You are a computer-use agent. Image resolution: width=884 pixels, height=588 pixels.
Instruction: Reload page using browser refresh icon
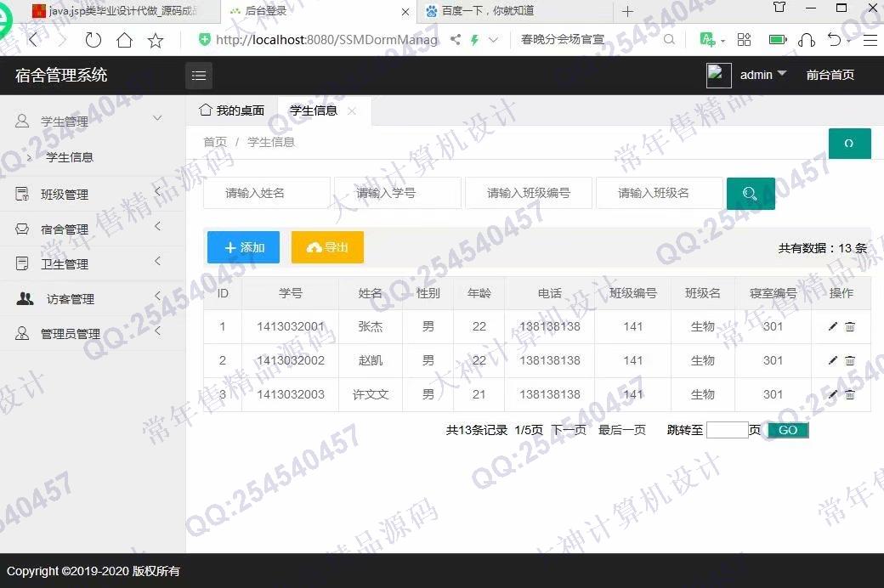(93, 40)
